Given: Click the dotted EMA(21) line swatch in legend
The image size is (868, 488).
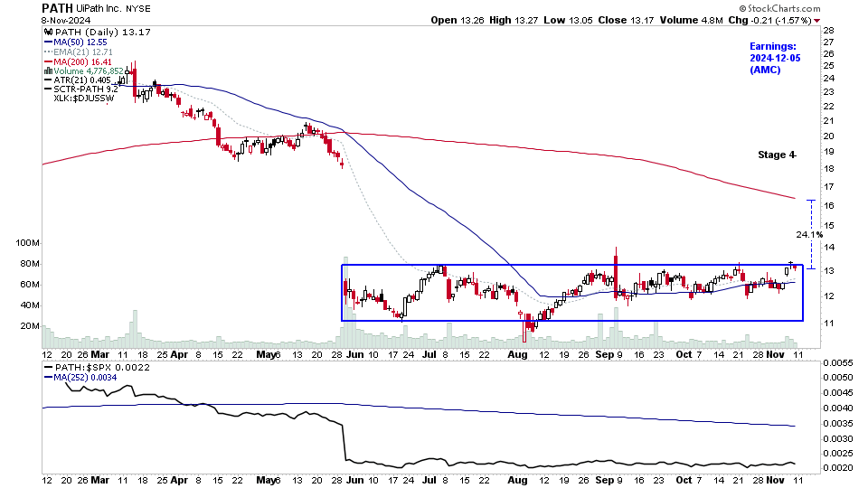Looking at the screenshot, I should pos(48,52).
